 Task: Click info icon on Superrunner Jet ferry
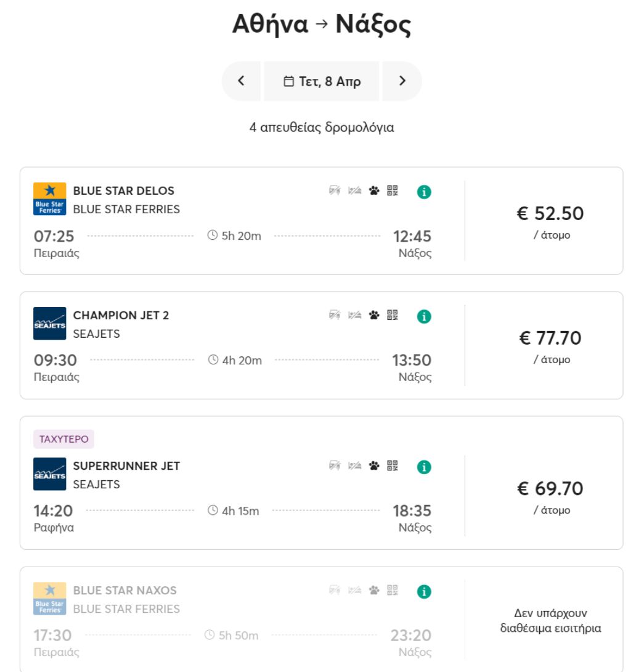[424, 467]
